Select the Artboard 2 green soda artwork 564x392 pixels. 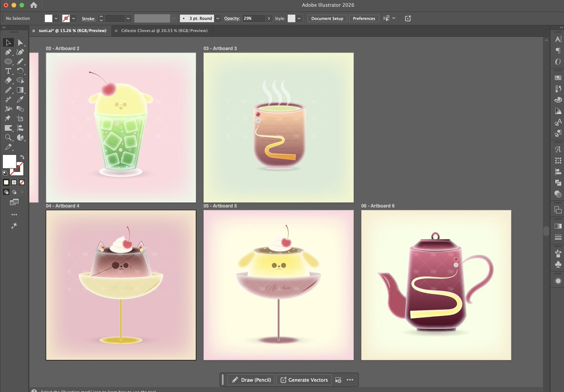tap(121, 124)
